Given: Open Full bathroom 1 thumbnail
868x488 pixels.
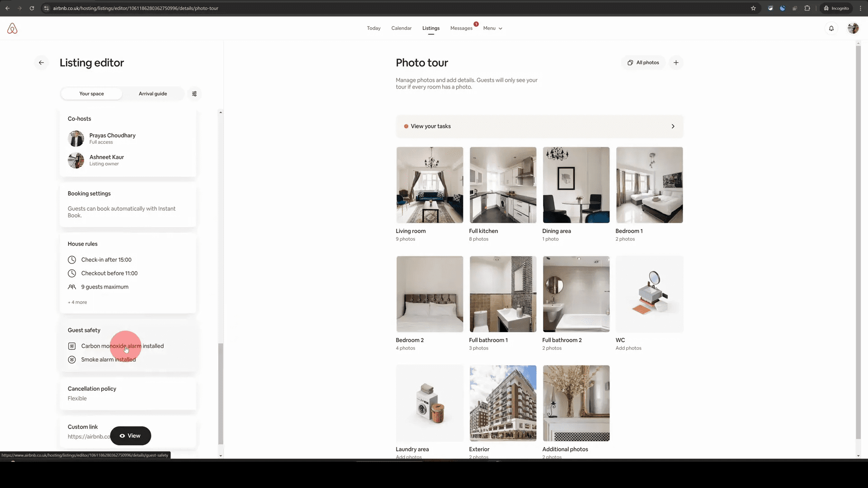Looking at the screenshot, I should [x=503, y=294].
